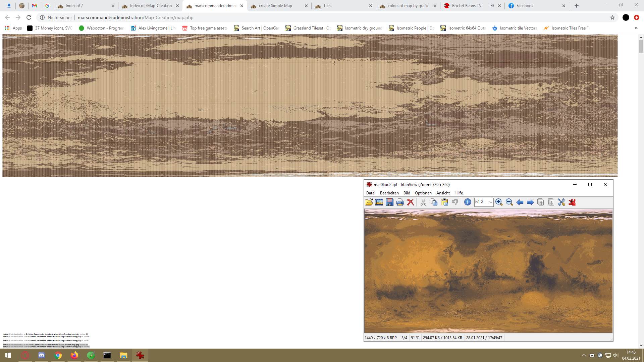Go to next image with right arrow
Screen dimensions: 644x362
[x=530, y=202]
